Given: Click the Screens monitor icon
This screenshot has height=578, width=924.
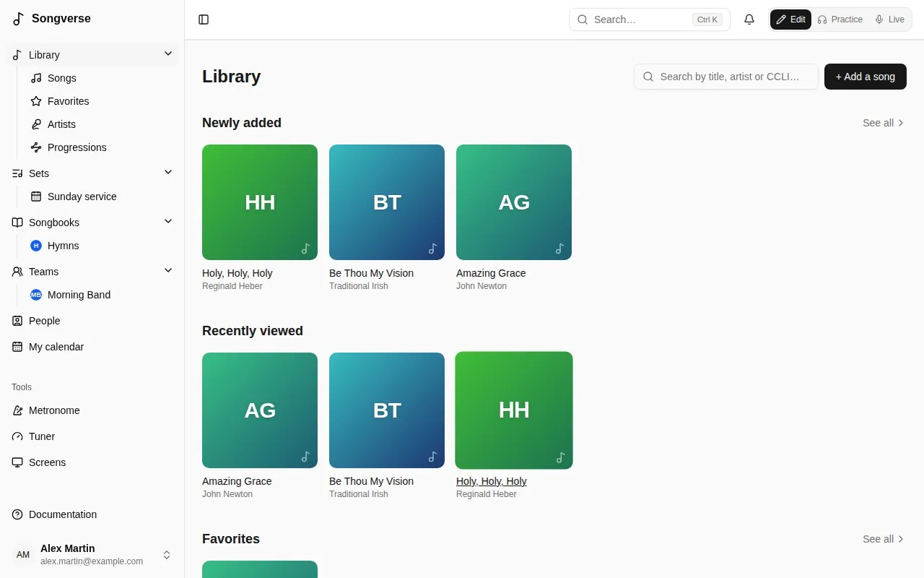Looking at the screenshot, I should (x=17, y=462).
